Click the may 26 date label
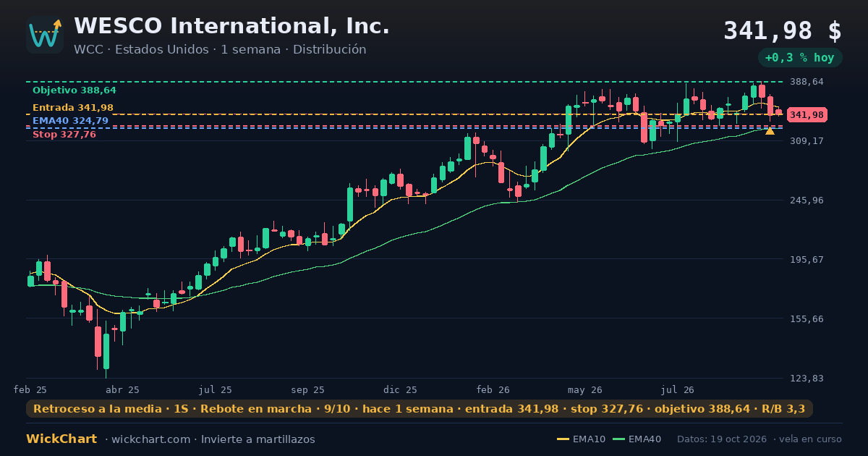The height and width of the screenshot is (456, 868). pos(585,389)
